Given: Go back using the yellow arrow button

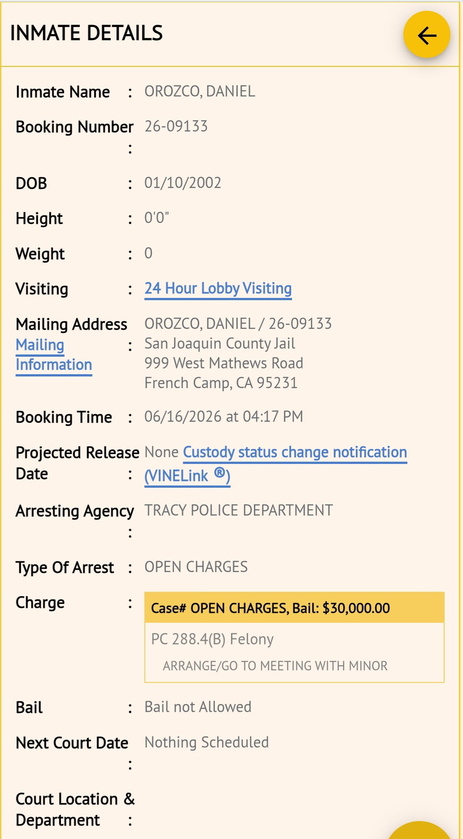Looking at the screenshot, I should pyautogui.click(x=426, y=35).
